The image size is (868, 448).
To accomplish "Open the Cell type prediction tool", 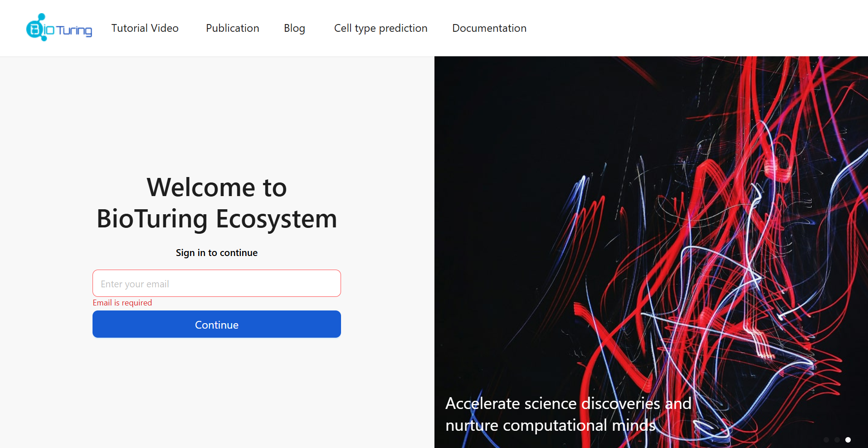I will [x=380, y=28].
